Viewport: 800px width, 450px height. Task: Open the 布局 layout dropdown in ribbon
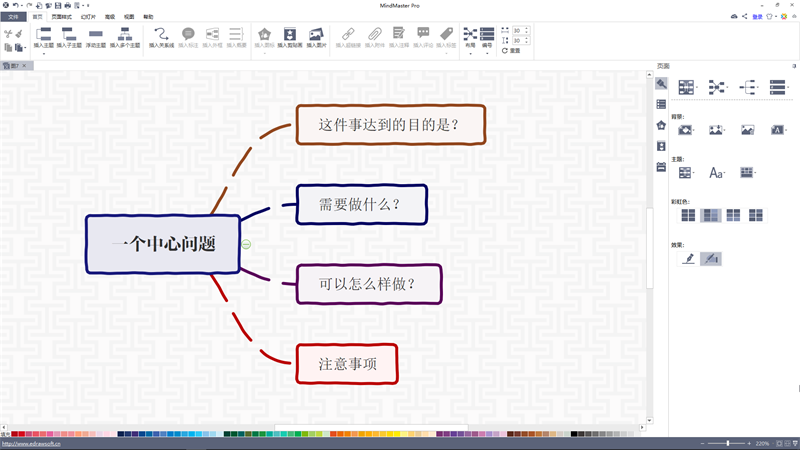coord(470,38)
